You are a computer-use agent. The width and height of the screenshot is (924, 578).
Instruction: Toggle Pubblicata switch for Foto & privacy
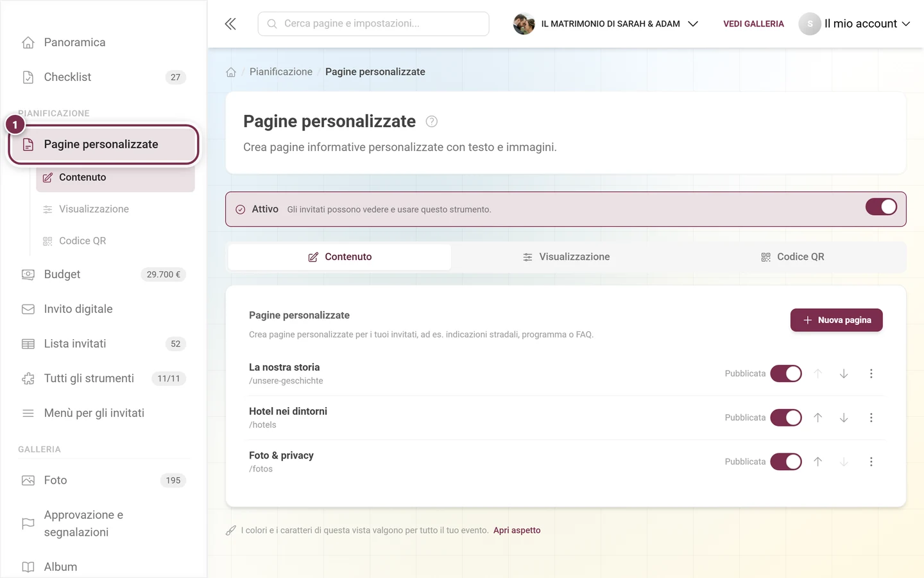pos(786,462)
